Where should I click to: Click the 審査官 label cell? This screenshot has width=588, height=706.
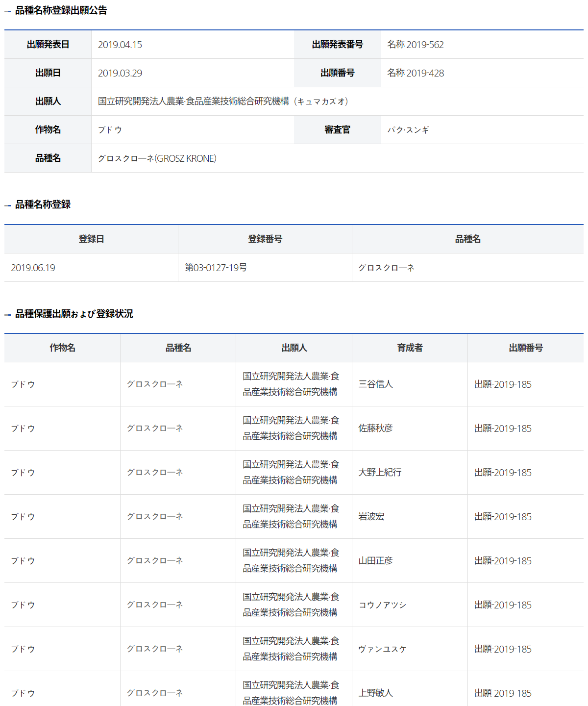point(338,130)
